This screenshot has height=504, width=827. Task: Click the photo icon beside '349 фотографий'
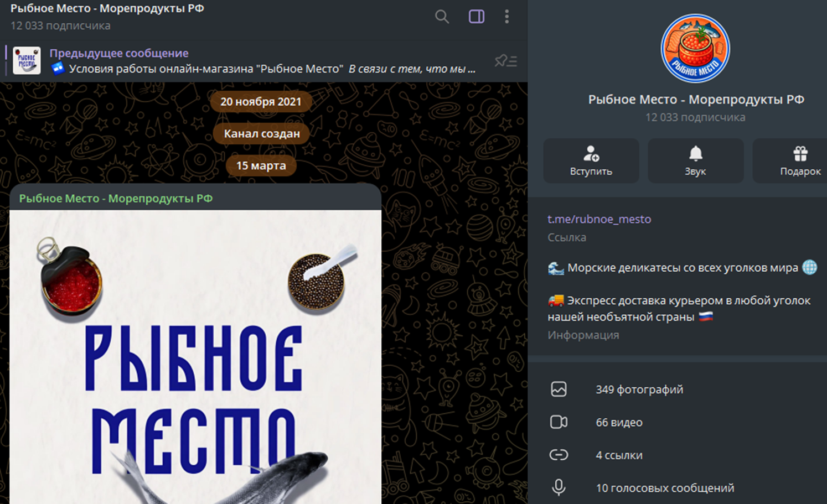tap(559, 389)
